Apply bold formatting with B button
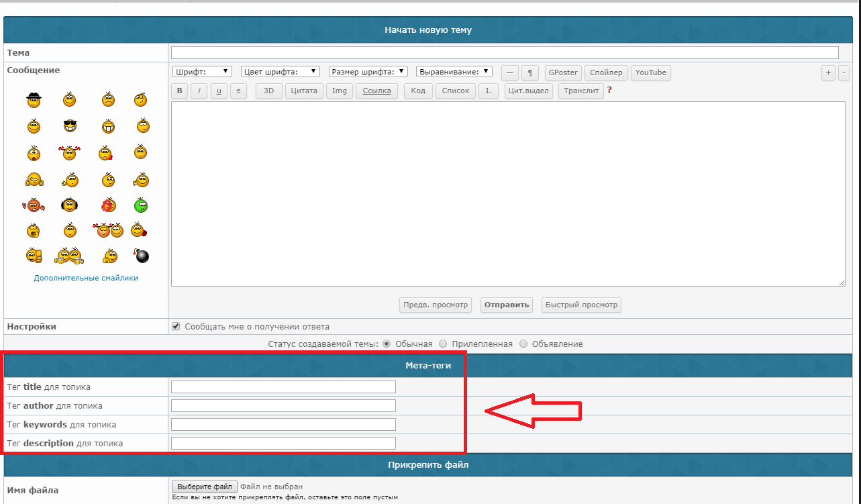 (179, 91)
